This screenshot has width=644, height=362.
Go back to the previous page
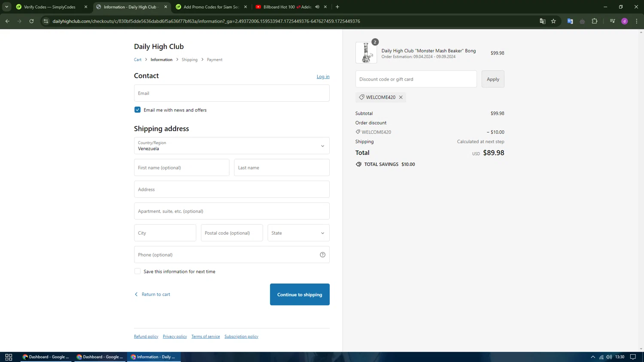(7, 21)
